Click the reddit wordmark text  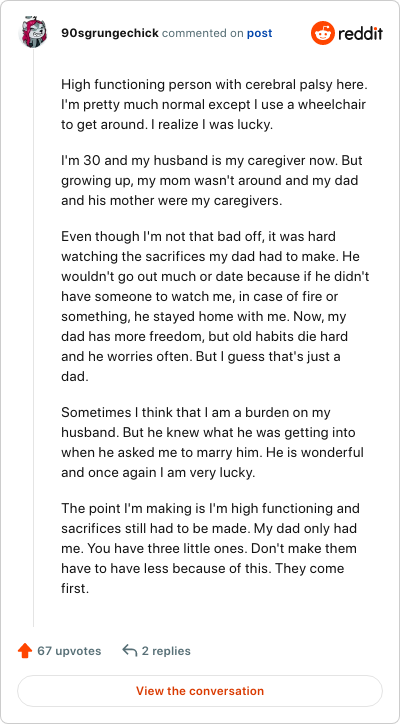[x=360, y=33]
